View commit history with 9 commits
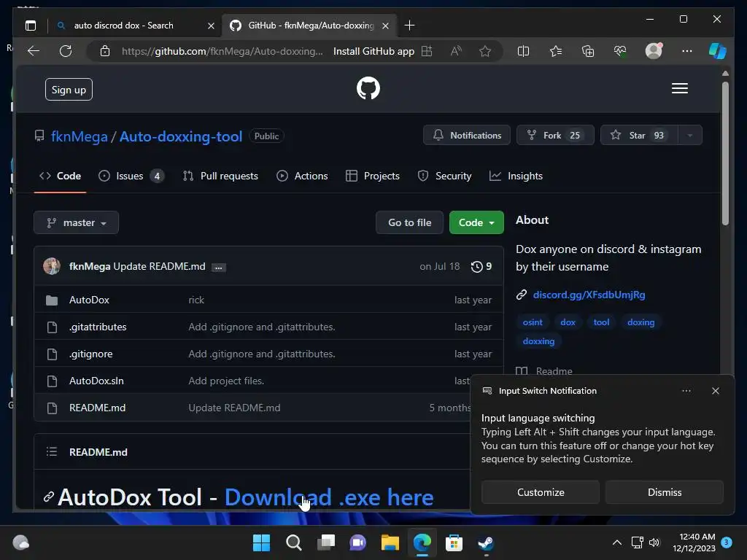This screenshot has height=560, width=747. tap(481, 267)
